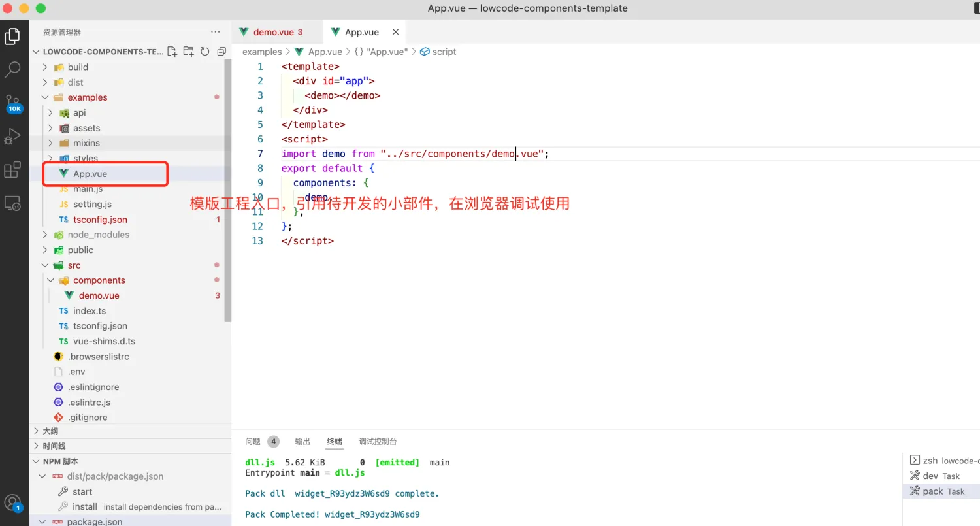Open the Remote Explorer icon
Image resolution: width=980 pixels, height=526 pixels.
12,204
